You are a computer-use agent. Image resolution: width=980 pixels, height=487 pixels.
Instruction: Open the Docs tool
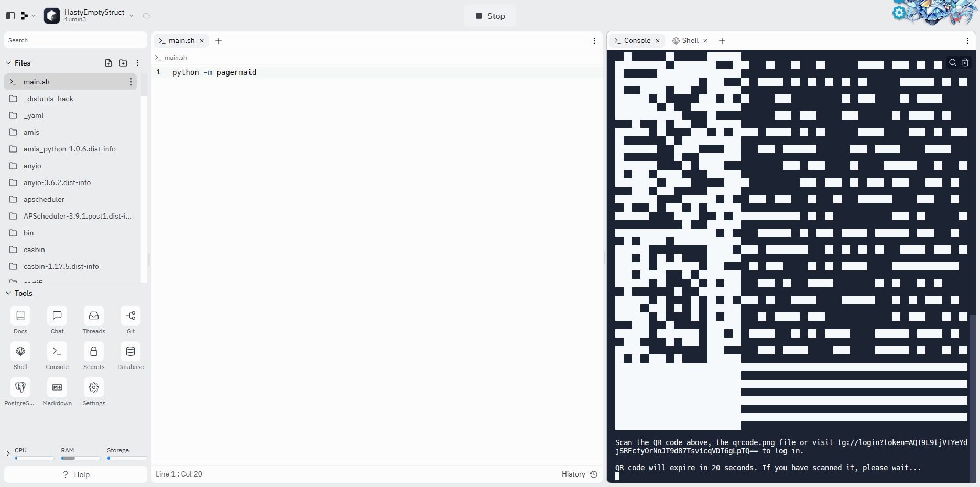coord(20,316)
